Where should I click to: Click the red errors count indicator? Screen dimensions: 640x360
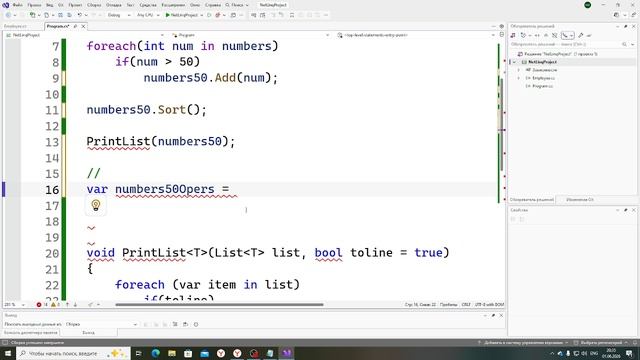pyautogui.click(x=42, y=304)
